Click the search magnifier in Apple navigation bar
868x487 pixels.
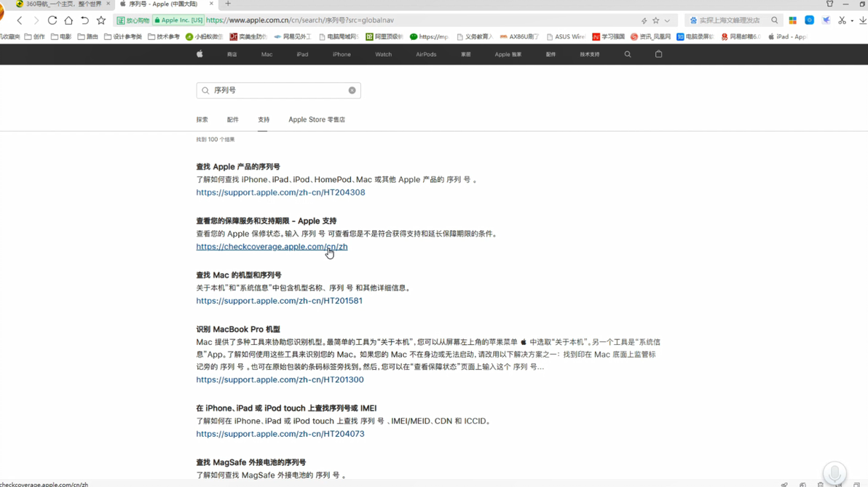[628, 55]
